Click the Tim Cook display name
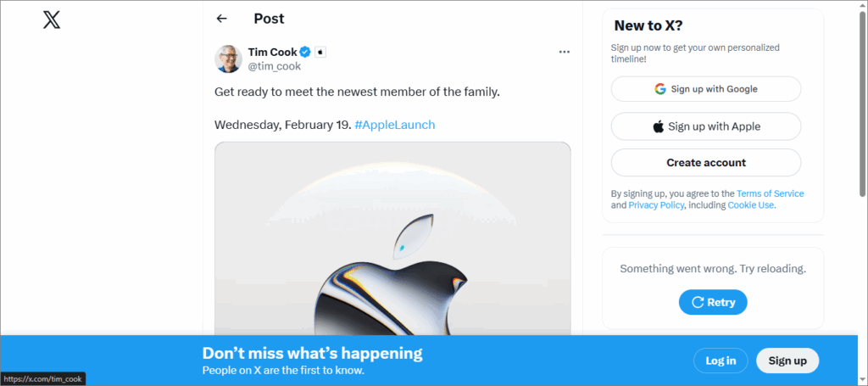Image resolution: width=868 pixels, height=386 pixels. tap(272, 53)
